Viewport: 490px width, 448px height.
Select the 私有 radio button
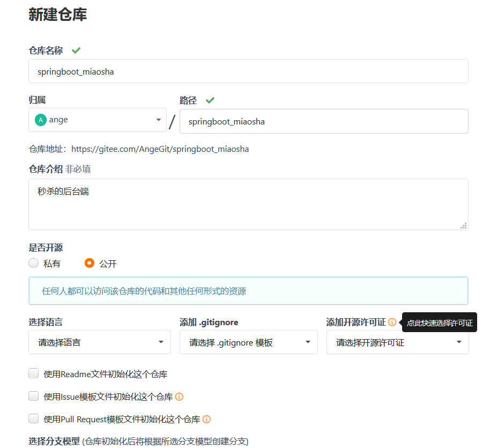(x=32, y=263)
